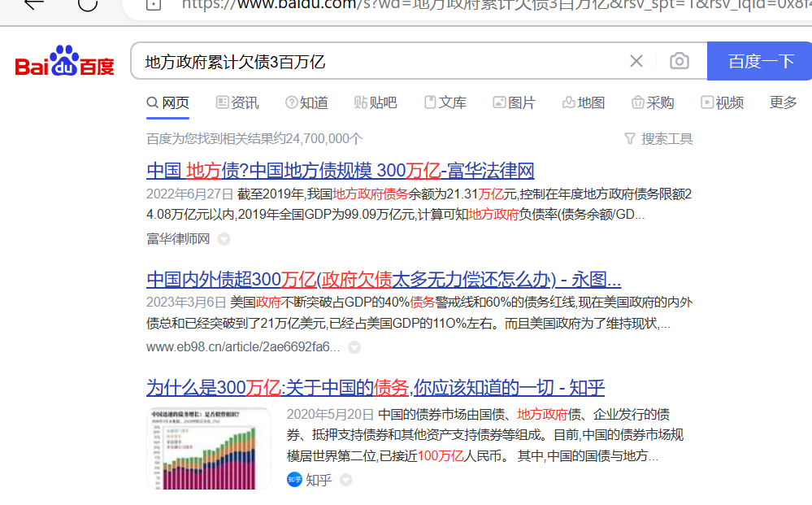812x505 pixels.
Task: Open the 富华法律网 result about 中国地方债规模
Action: coord(340,171)
